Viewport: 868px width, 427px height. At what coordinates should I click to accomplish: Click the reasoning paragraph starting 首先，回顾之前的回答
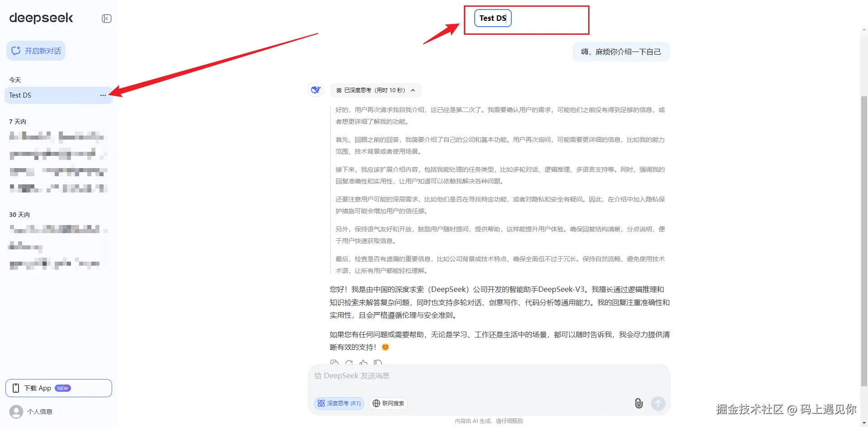click(500, 145)
